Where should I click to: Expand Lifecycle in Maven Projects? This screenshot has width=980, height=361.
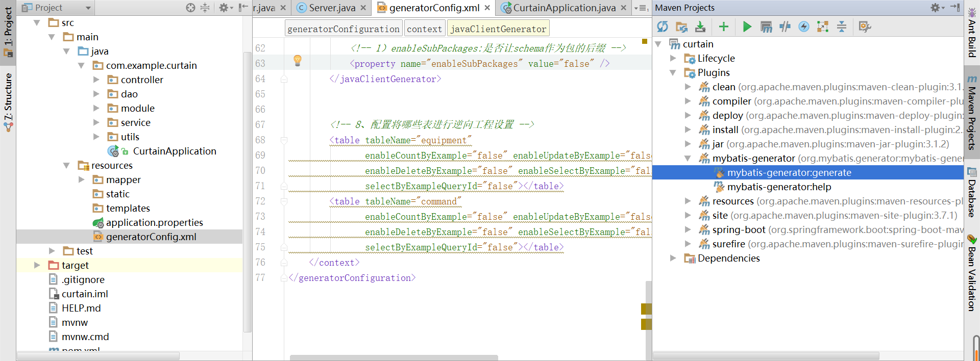(x=673, y=58)
